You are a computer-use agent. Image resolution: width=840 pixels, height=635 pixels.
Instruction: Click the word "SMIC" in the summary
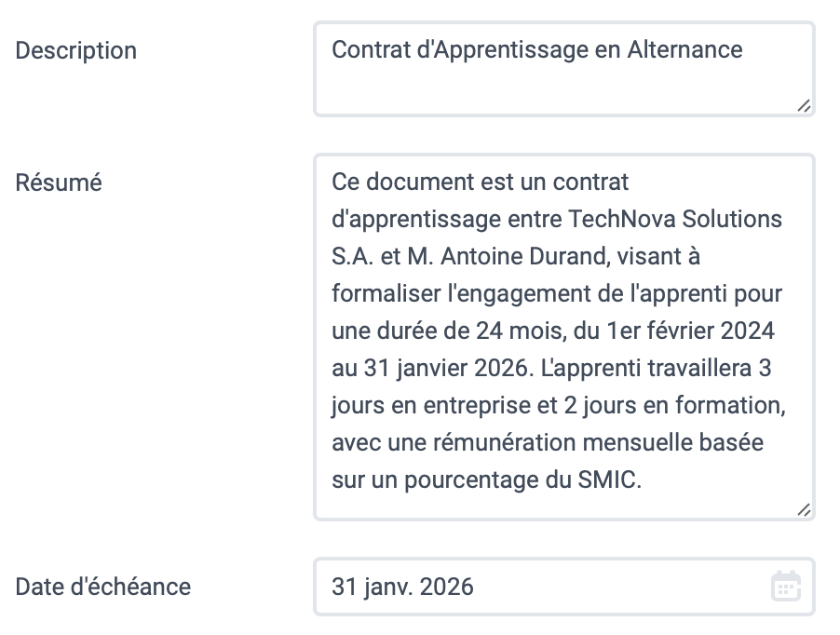[606, 480]
